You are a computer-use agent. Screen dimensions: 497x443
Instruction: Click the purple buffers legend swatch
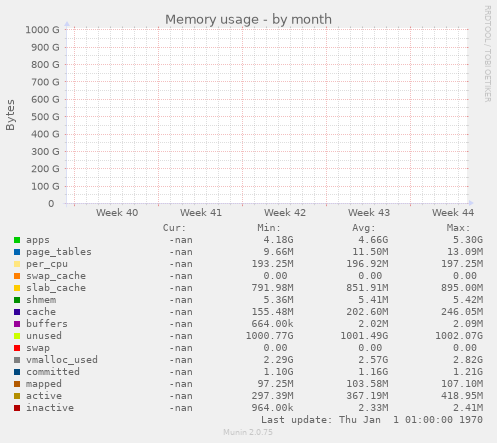pos(17,324)
